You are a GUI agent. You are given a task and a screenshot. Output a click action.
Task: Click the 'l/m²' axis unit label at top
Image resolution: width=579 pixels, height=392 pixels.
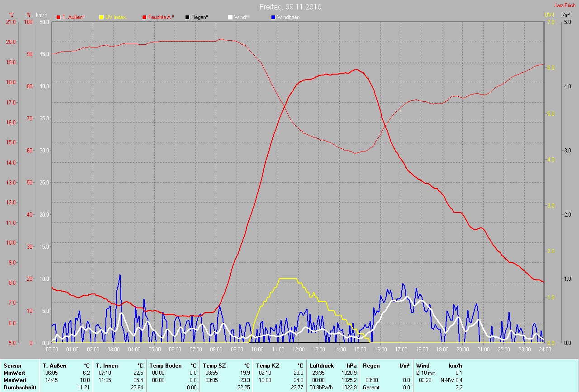(x=565, y=15)
